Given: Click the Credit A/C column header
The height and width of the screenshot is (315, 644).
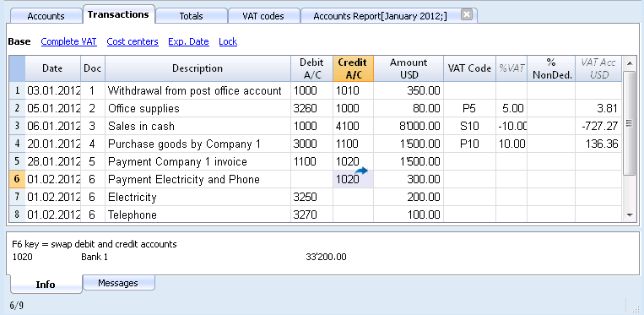Looking at the screenshot, I should [x=353, y=68].
